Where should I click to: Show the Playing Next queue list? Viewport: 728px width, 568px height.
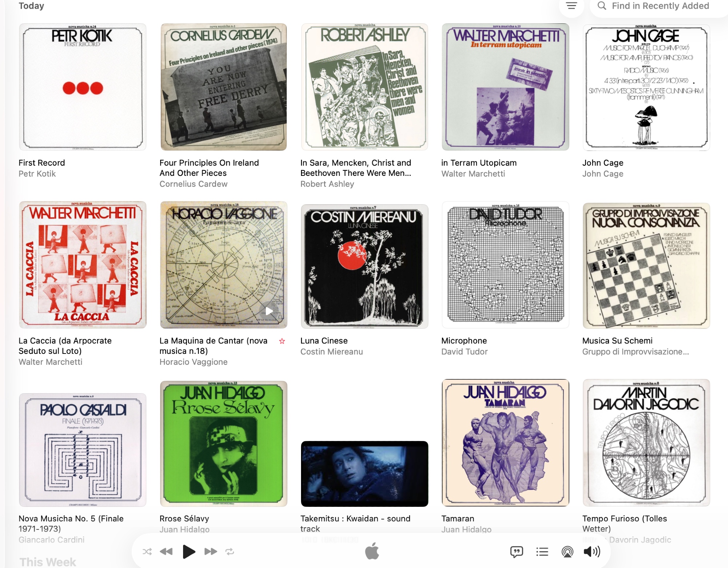click(542, 552)
